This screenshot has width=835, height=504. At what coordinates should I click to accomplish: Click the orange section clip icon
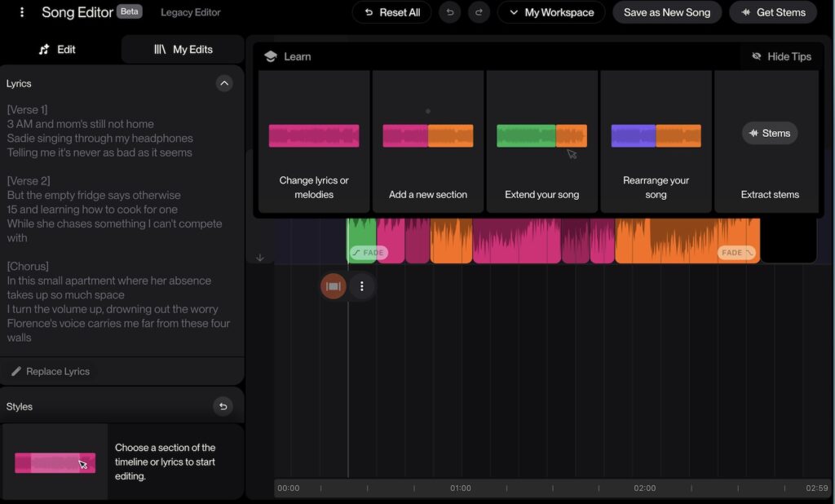click(x=333, y=286)
